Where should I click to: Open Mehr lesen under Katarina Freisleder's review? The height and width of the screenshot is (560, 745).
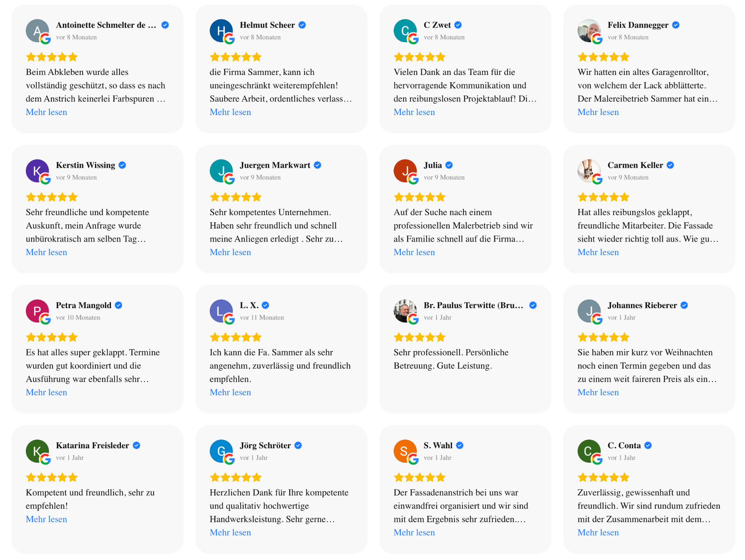pyautogui.click(x=47, y=519)
